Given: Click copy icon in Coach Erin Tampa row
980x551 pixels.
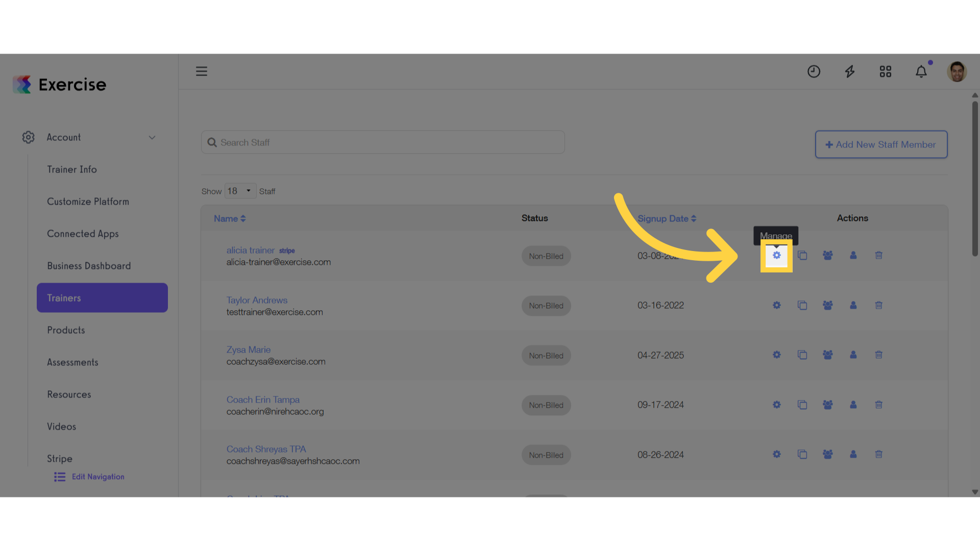Looking at the screenshot, I should 802,405.
